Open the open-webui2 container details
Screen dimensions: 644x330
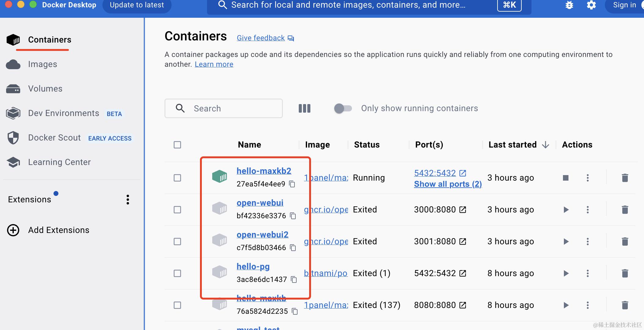(262, 234)
